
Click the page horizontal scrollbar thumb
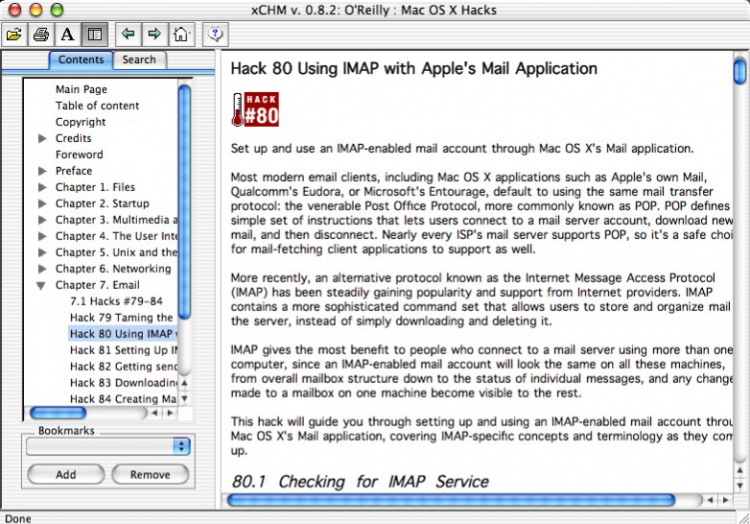[451, 500]
